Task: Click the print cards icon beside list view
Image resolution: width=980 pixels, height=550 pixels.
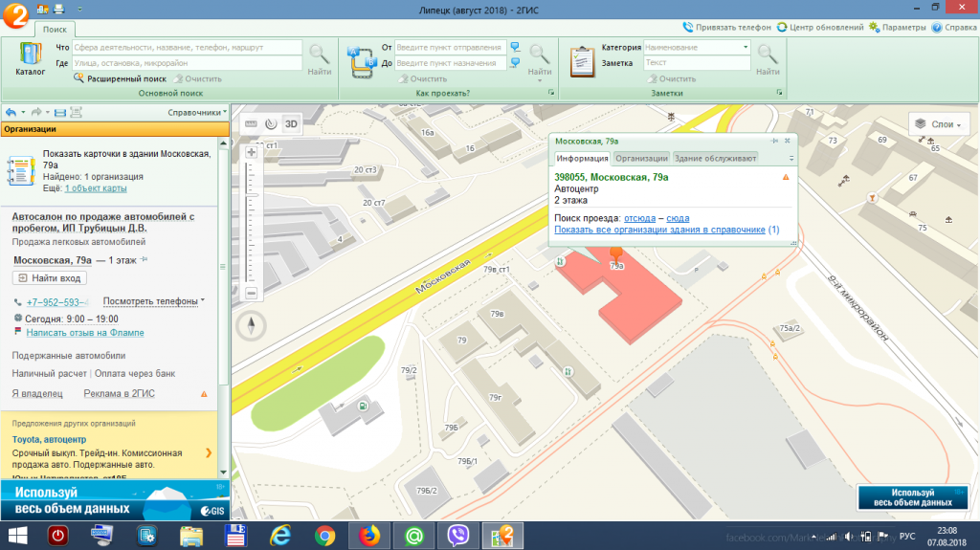Action: (77, 113)
